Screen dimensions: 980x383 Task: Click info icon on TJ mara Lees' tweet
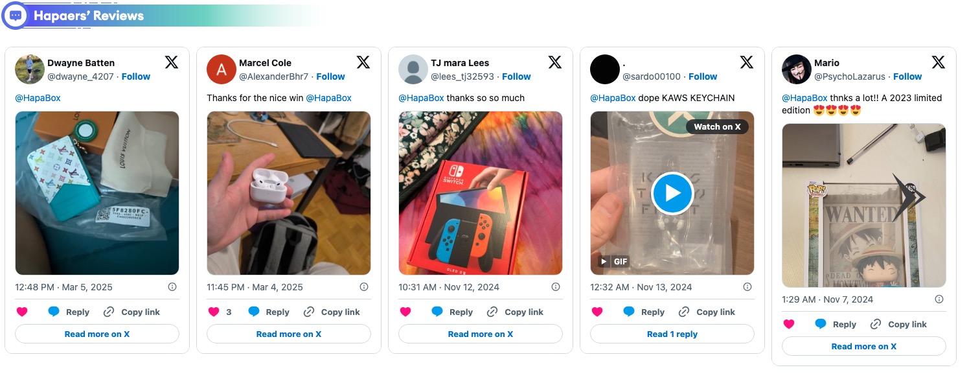555,287
